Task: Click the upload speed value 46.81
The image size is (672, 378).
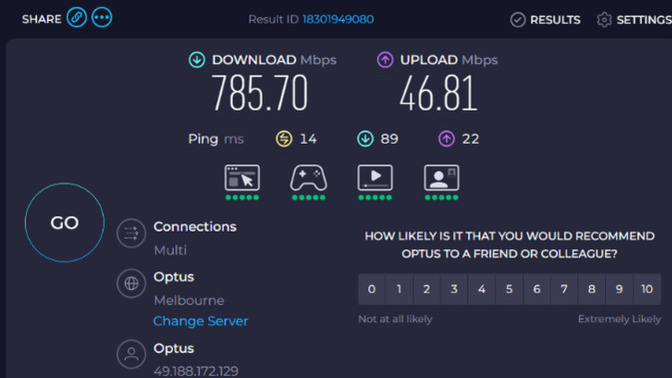Action: click(x=438, y=93)
